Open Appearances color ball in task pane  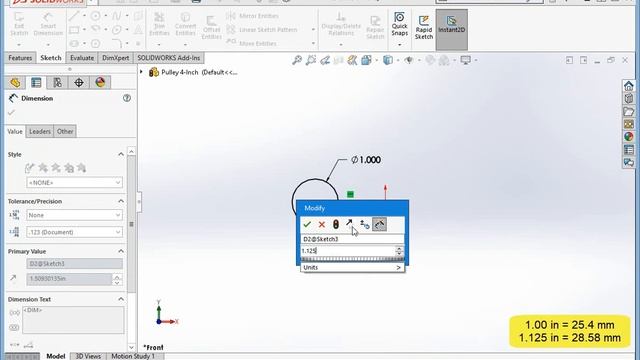coord(629,136)
